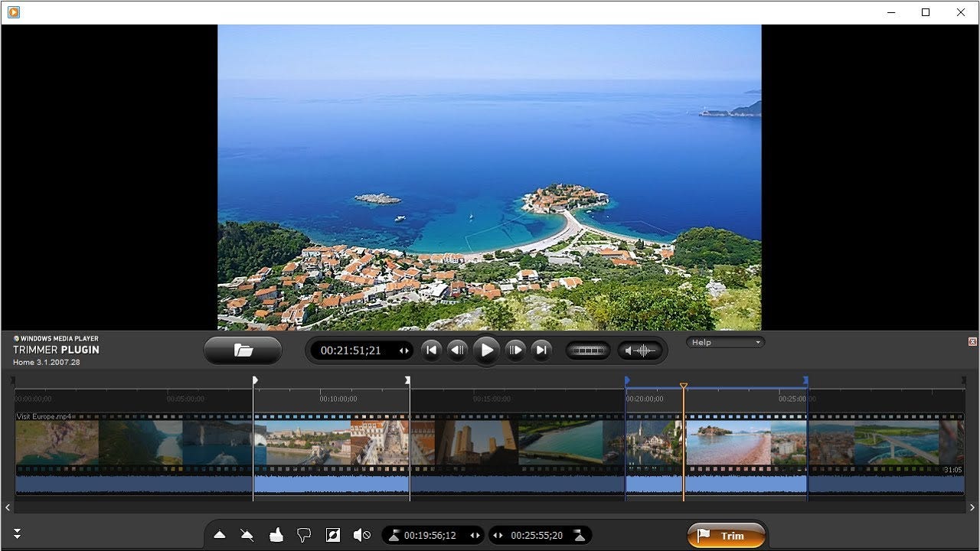This screenshot has width=980, height=551.
Task: Edit the end time 00:25:55;20
Action: (537, 535)
